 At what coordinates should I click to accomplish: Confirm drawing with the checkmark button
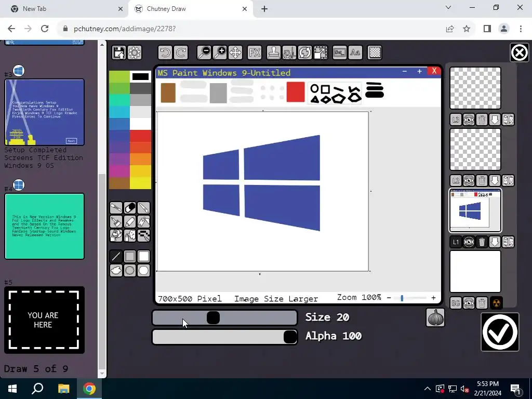(x=500, y=332)
